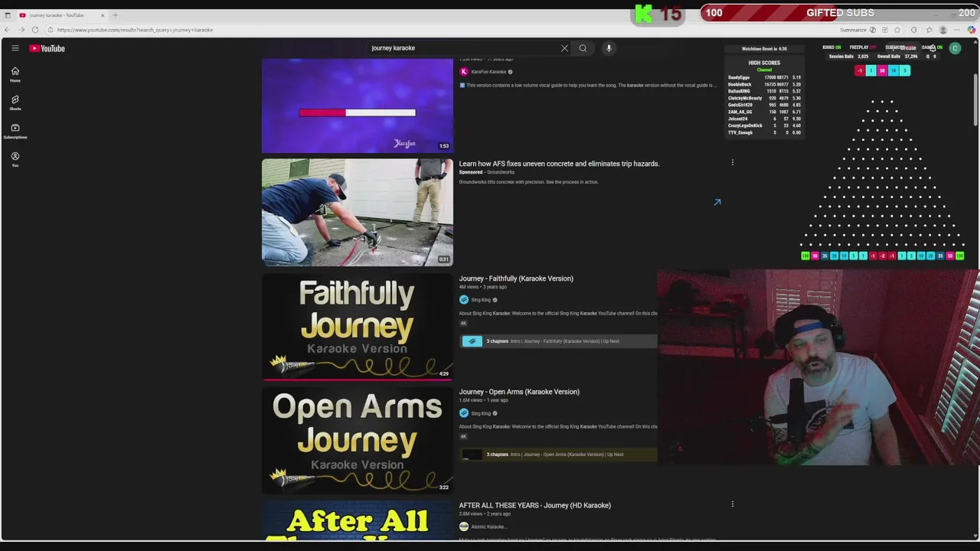The width and height of the screenshot is (980, 551).
Task: Run the search with the magnifier button
Action: [583, 48]
